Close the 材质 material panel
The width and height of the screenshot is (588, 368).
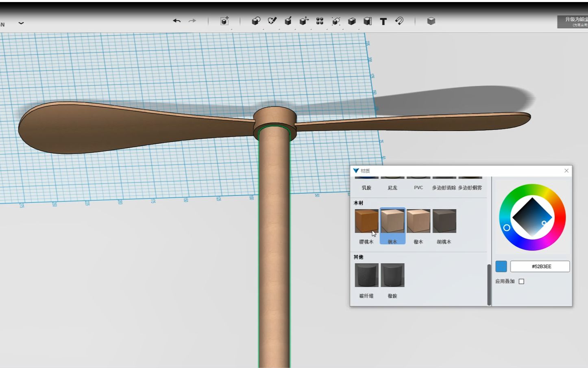(566, 171)
